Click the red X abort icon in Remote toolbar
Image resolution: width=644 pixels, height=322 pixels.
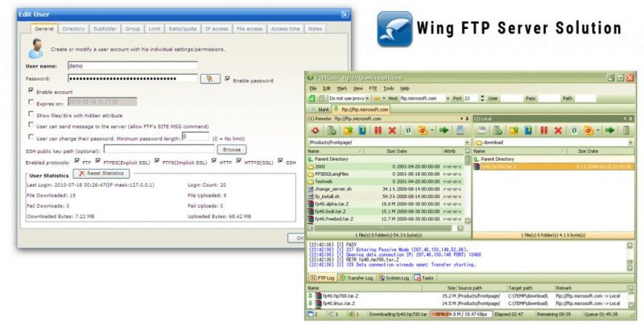[392, 130]
